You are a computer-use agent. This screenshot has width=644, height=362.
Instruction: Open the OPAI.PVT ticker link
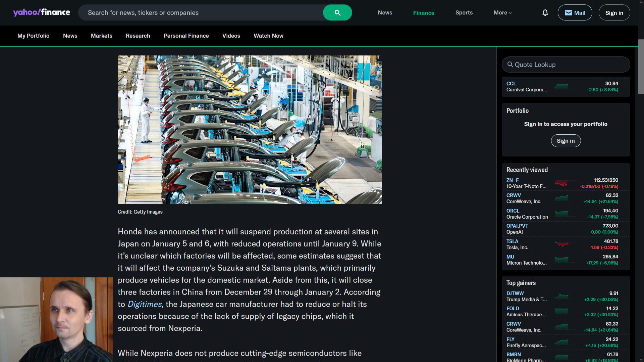(517, 226)
